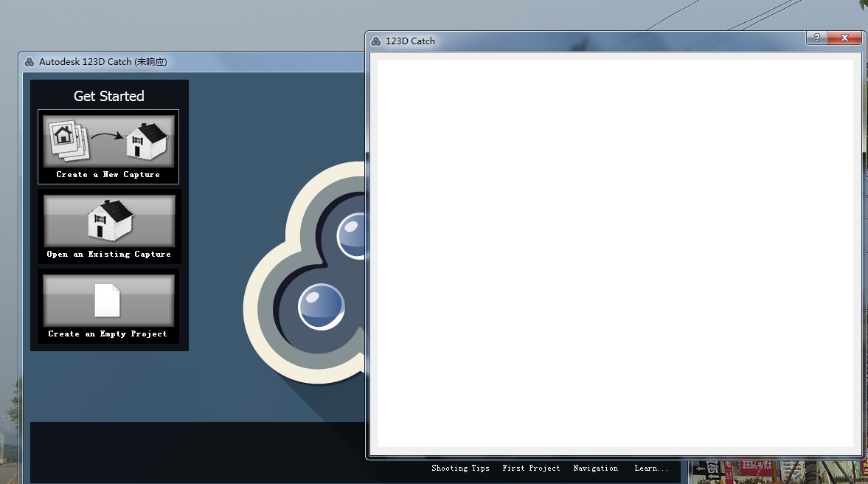Click the 123D Catch dialog title text
The image size is (868, 484).
[x=410, y=41]
